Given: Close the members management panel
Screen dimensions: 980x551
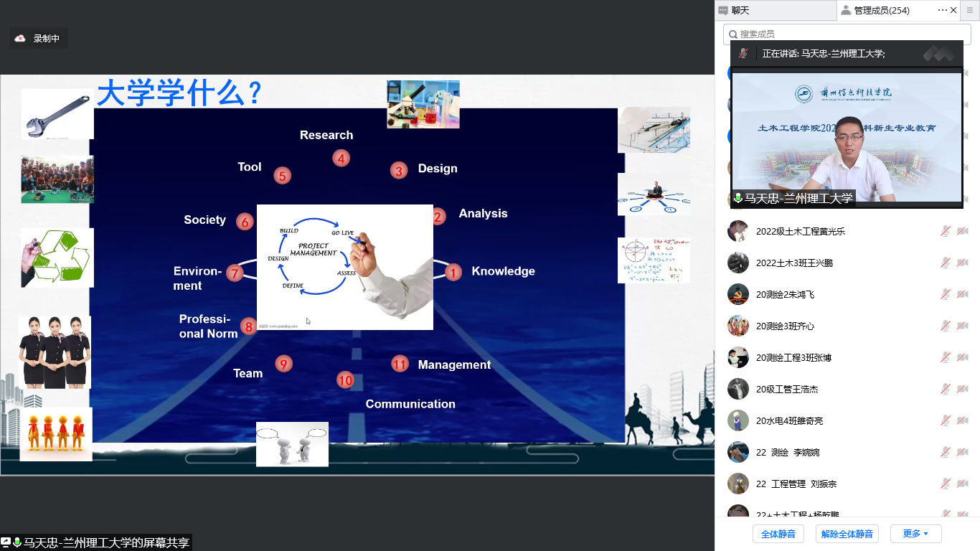Looking at the screenshot, I should tap(953, 10).
